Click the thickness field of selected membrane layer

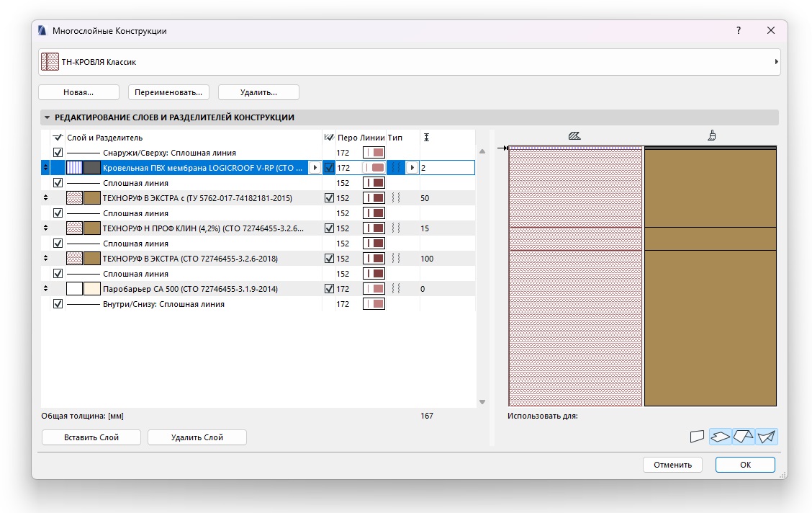coord(446,168)
